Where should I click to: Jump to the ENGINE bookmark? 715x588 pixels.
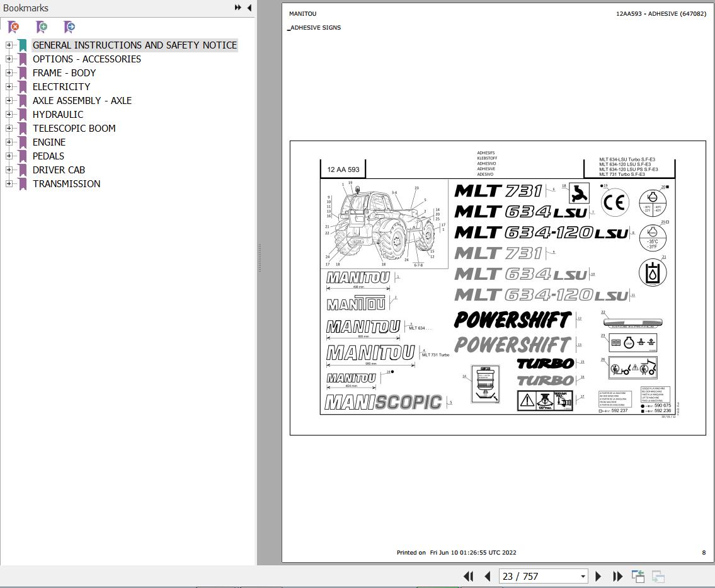click(x=49, y=142)
